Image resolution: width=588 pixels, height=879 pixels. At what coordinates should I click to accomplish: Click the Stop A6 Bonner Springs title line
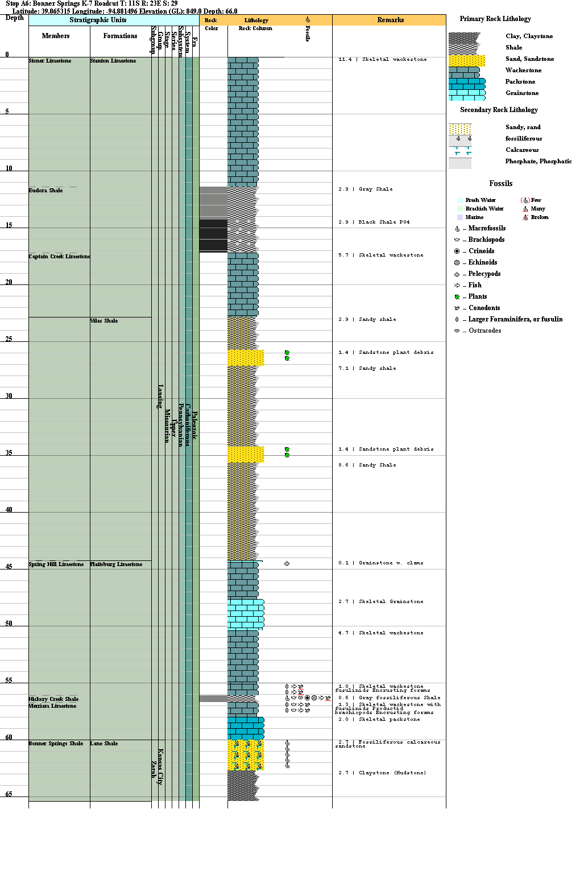click(x=92, y=3)
